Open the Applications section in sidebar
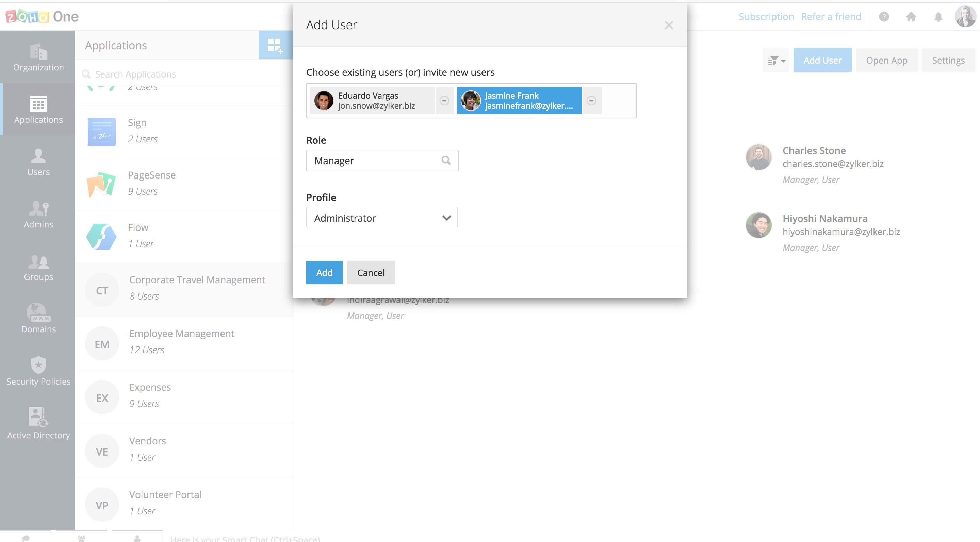Image resolution: width=980 pixels, height=542 pixels. pyautogui.click(x=38, y=110)
